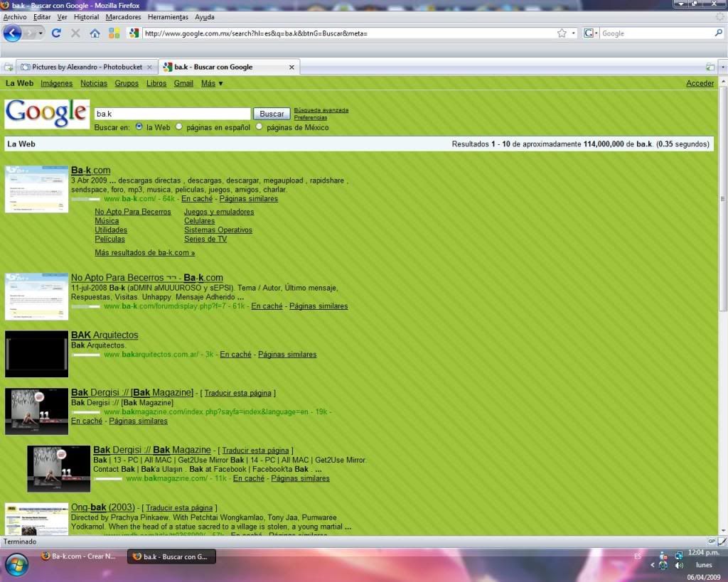This screenshot has height=582, width=728.
Task: Click the Google logo
Action: (47, 114)
